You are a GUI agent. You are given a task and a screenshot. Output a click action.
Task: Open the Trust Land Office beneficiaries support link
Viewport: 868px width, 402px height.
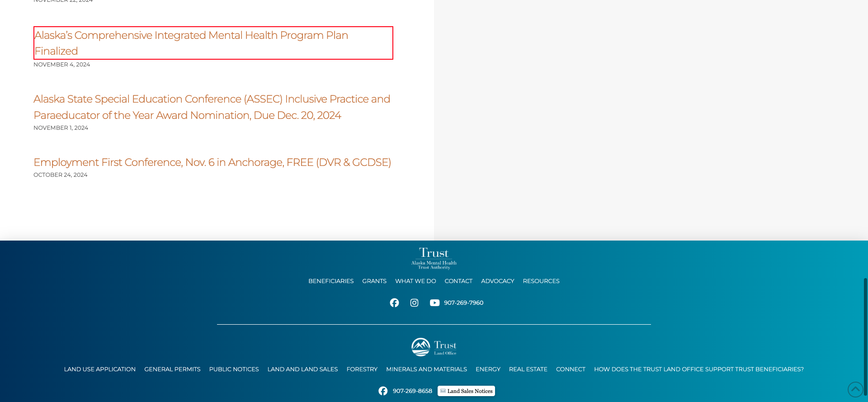[698, 369]
